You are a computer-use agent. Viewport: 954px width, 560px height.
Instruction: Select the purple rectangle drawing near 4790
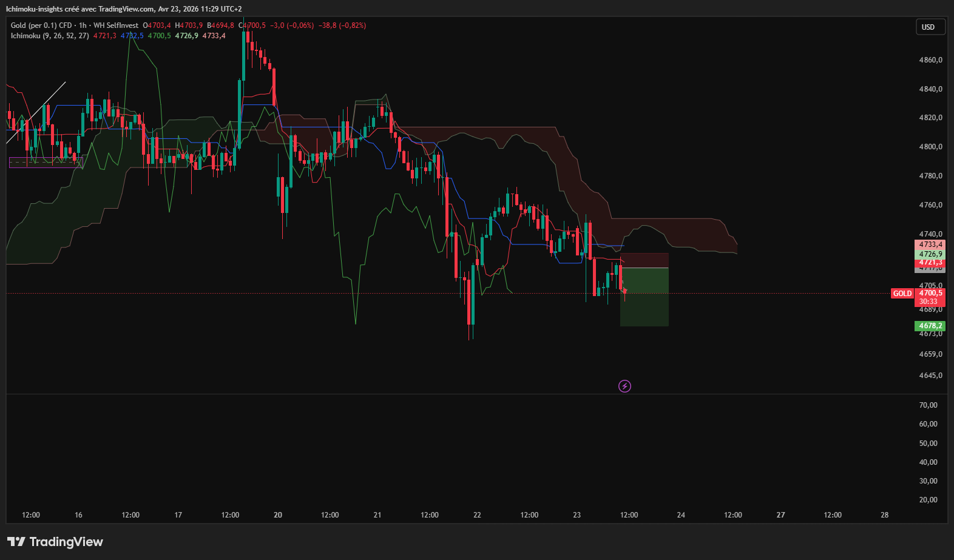(46, 163)
